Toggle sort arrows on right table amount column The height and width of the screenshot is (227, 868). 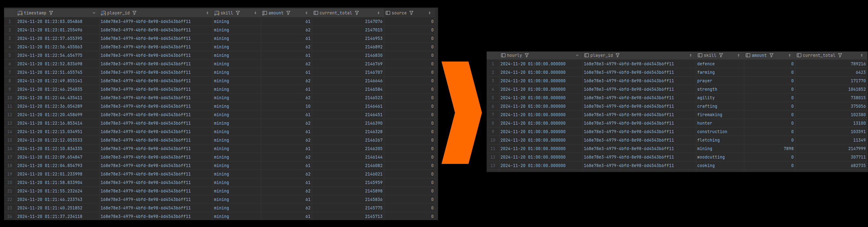pyautogui.click(x=789, y=55)
